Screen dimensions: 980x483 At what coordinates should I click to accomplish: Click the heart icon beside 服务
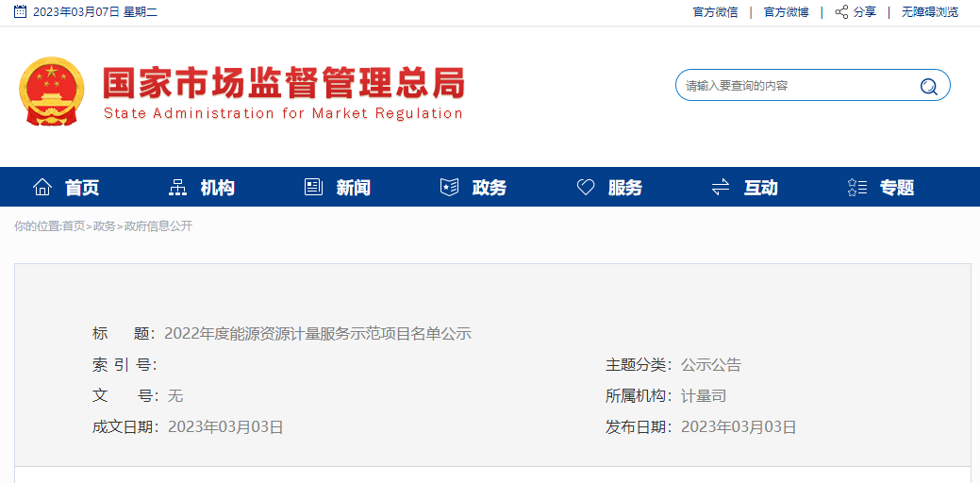pos(585,187)
